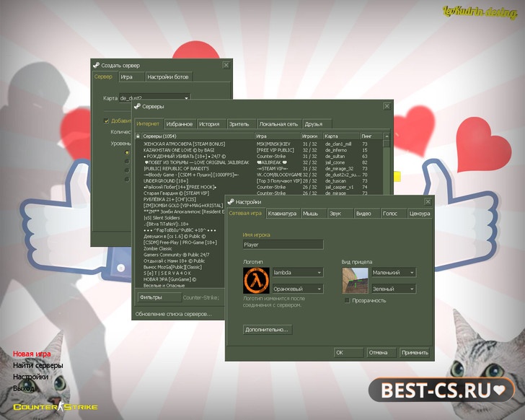Viewport: 525px width, 420px height.
Task: Close the Создать сервер window
Action: pyautogui.click(x=226, y=65)
